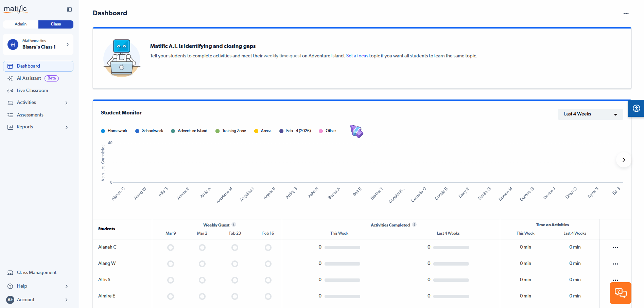
Task: Toggle the Homework legend series
Action: 114,131
